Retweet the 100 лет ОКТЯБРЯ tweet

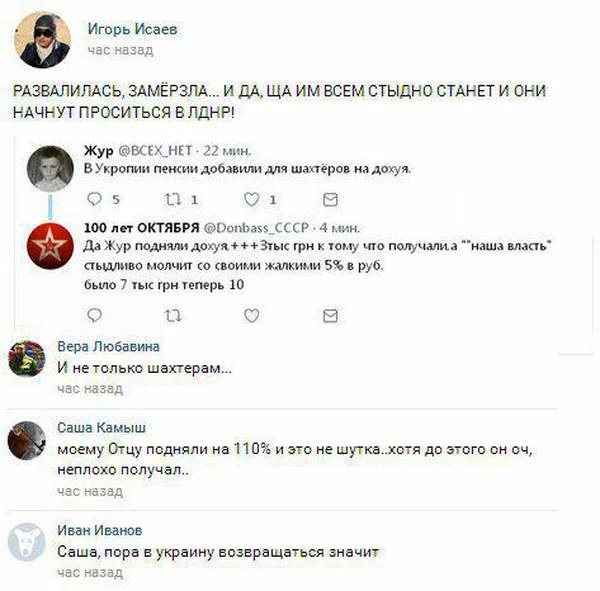tap(173, 316)
